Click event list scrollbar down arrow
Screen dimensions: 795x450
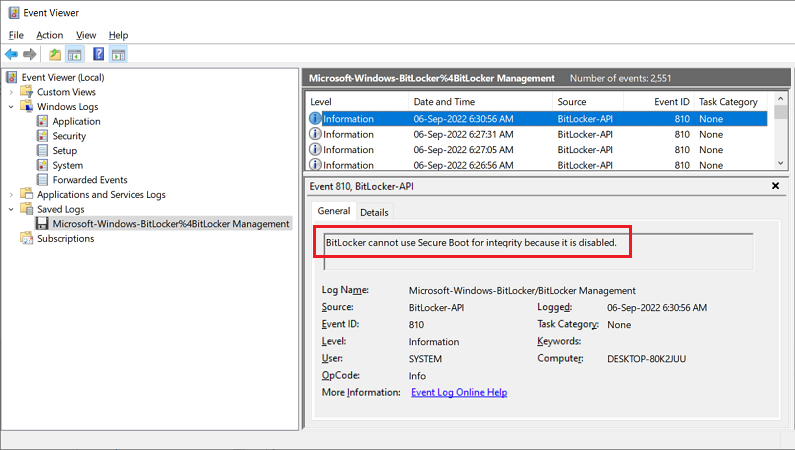point(781,163)
